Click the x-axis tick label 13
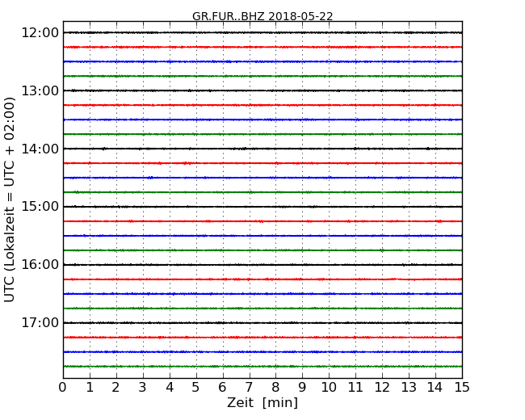 click(x=409, y=388)
